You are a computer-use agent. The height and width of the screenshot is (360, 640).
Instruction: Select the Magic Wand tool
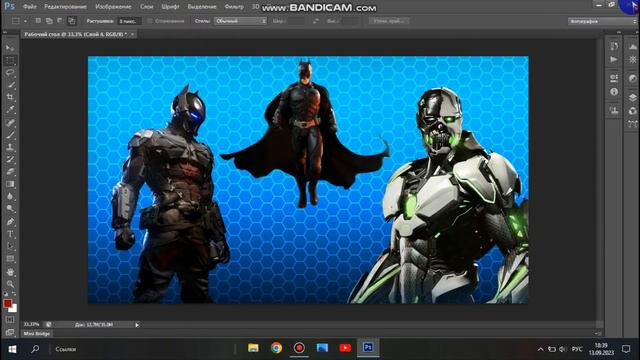point(10,85)
